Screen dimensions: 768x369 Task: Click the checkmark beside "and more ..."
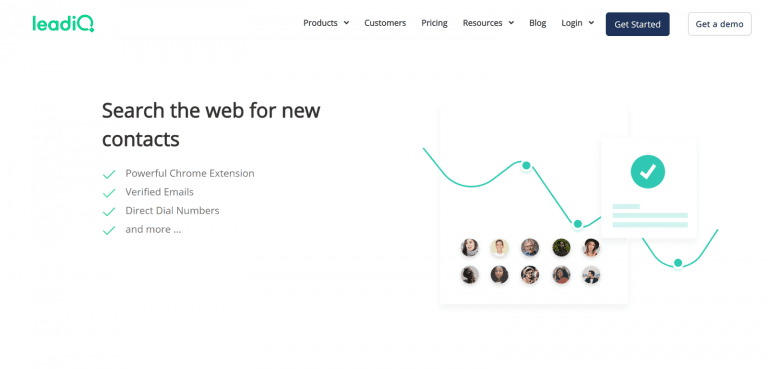pos(109,230)
